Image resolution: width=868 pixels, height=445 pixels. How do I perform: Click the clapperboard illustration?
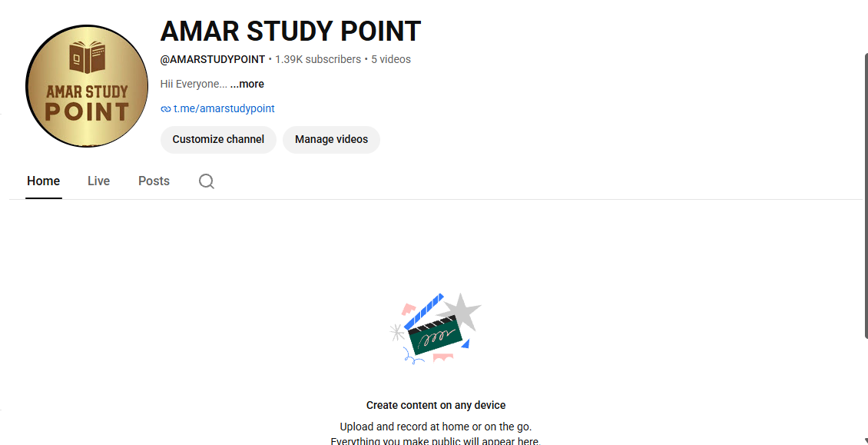pos(436,329)
